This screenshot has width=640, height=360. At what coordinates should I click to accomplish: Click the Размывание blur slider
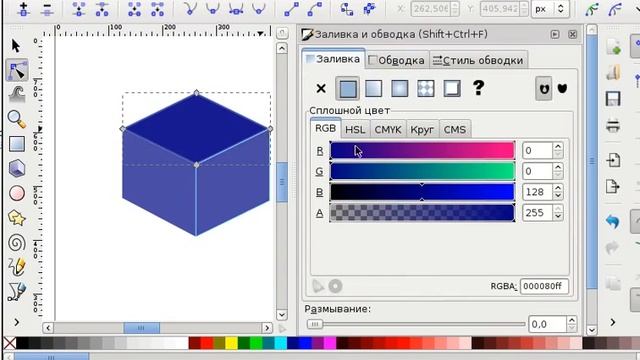[x=416, y=324]
